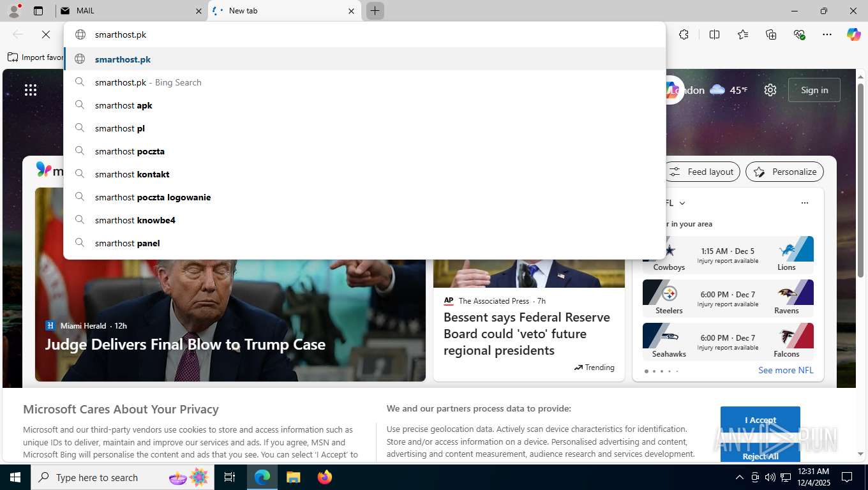Click the address bar with smarthost.pk
This screenshot has width=868, height=490.
[x=364, y=34]
